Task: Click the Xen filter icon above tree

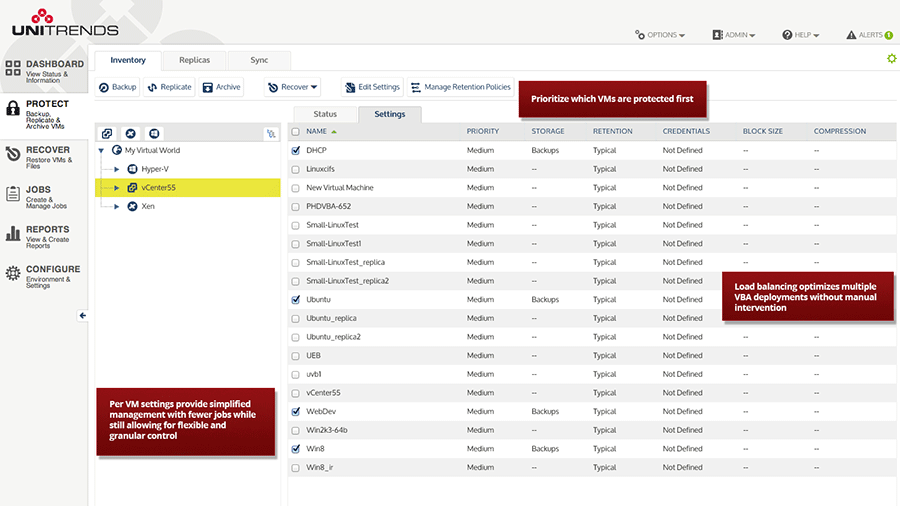Action: (130, 134)
